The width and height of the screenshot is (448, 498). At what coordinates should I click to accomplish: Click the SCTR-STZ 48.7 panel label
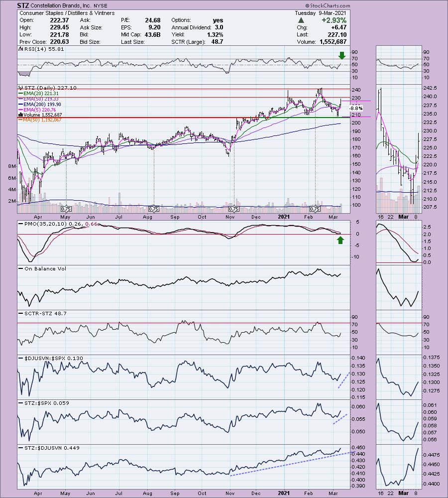45,313
